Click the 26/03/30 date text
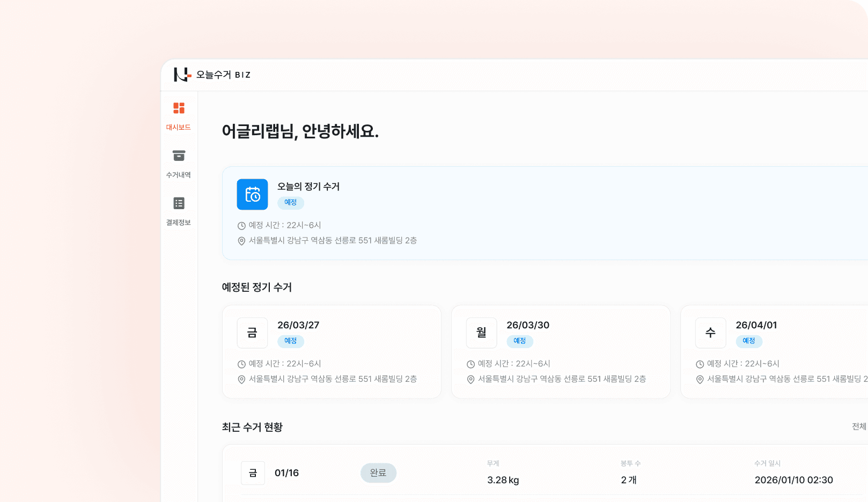The image size is (868, 502). (528, 325)
